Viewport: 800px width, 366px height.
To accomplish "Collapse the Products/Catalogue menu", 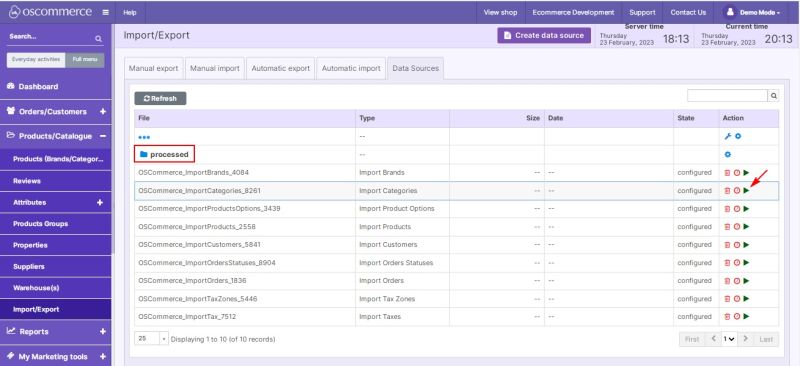I will 103,136.
